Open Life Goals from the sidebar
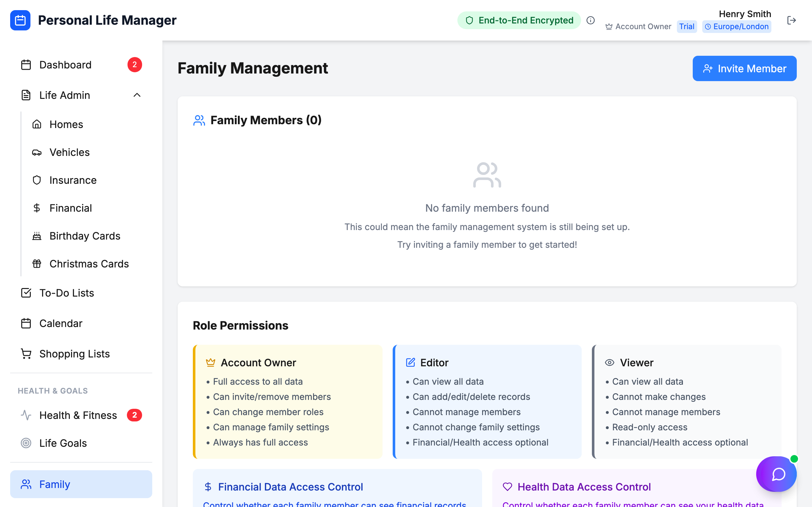 coord(63,443)
